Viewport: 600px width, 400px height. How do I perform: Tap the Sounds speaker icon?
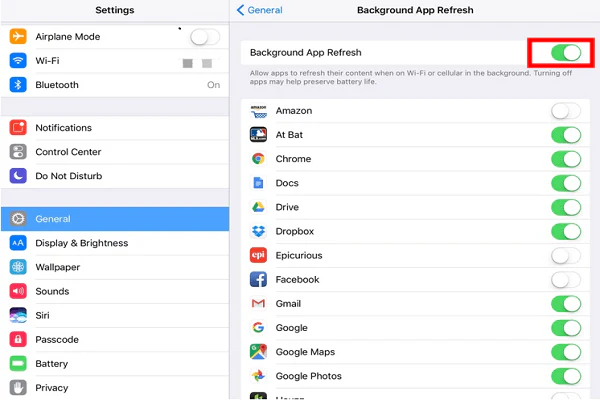click(18, 291)
